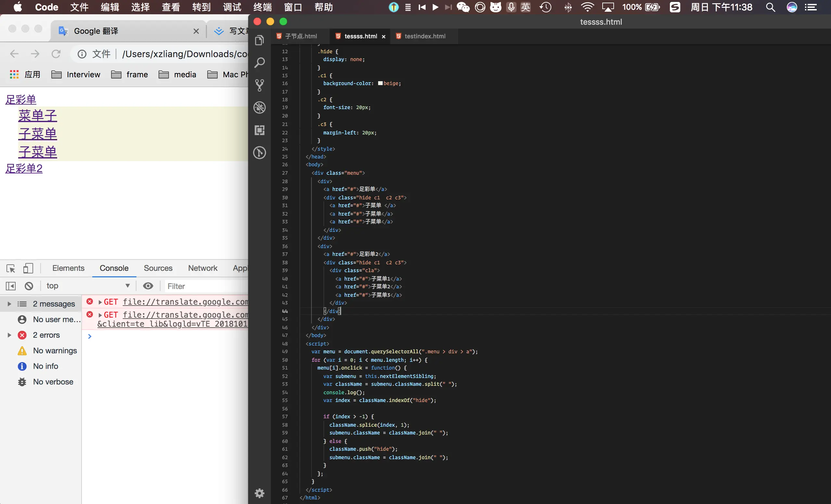The image size is (831, 504).
Task: Switch to the testindex.html editor tab
Action: click(x=424, y=36)
